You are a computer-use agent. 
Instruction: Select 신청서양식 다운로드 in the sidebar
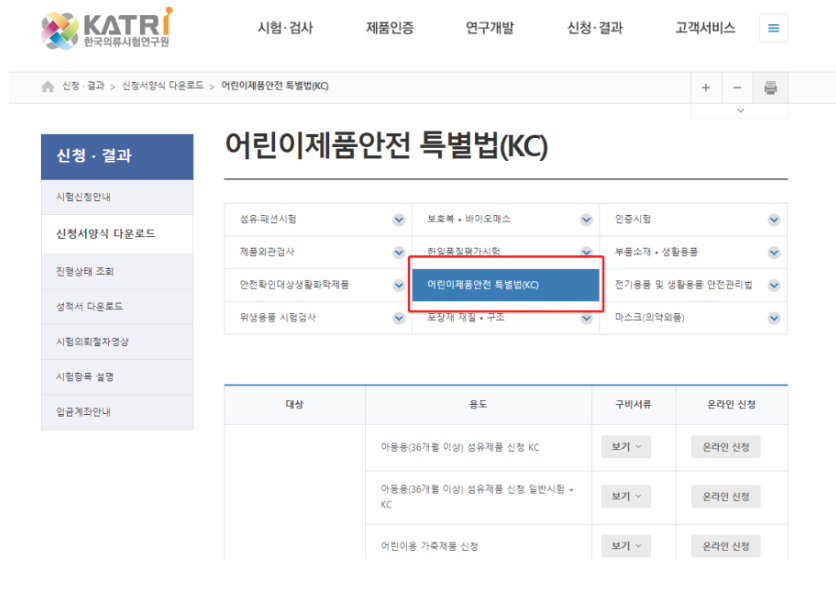click(117, 234)
